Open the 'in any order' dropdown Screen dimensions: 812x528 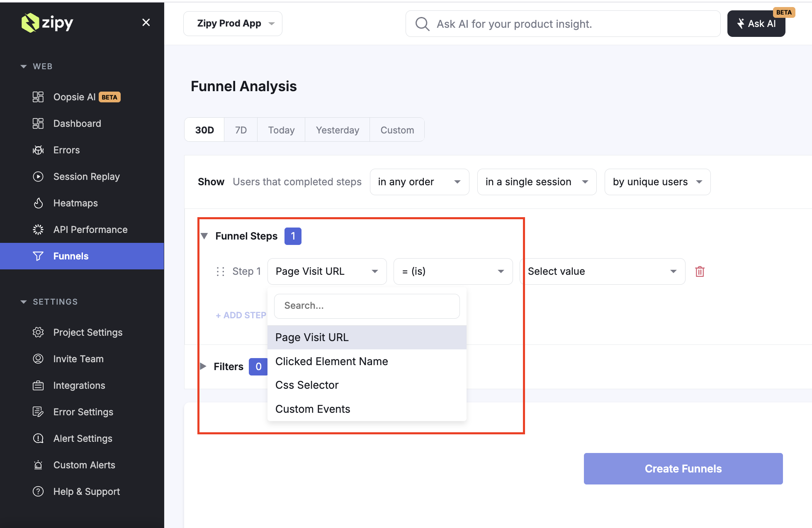click(x=419, y=182)
